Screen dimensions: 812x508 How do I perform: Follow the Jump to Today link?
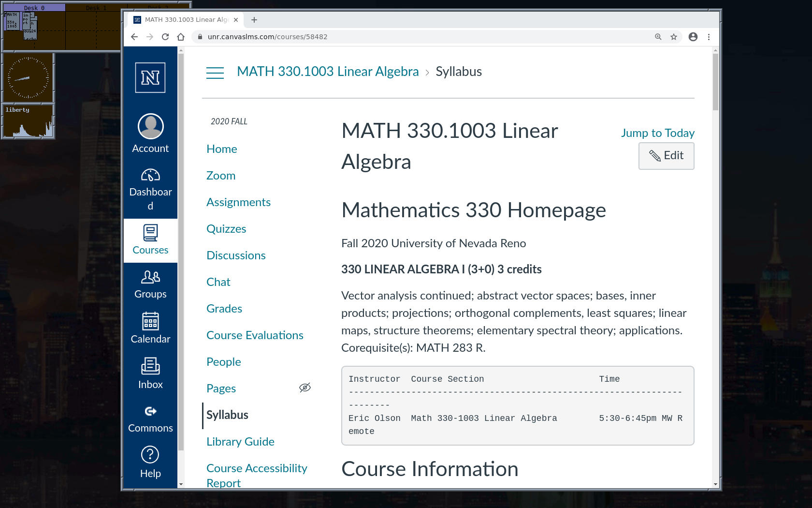(x=657, y=133)
